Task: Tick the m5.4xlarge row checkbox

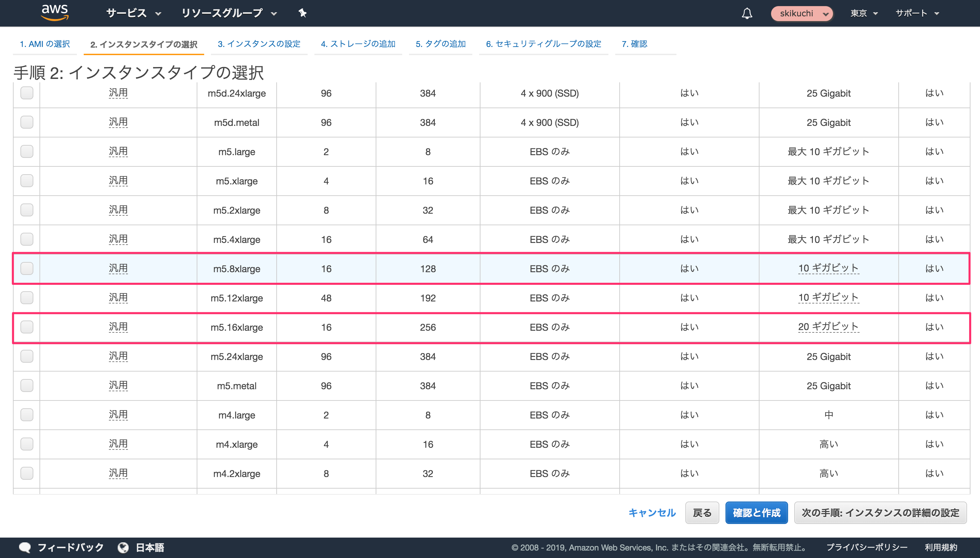Action: coord(27,239)
